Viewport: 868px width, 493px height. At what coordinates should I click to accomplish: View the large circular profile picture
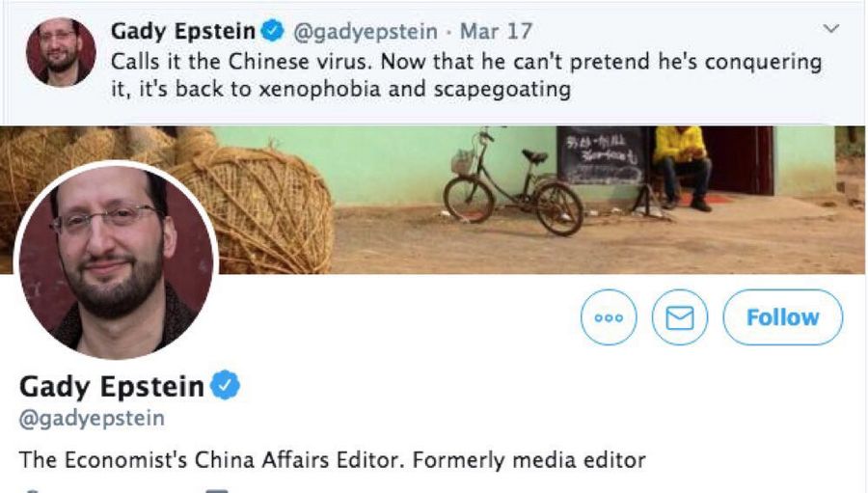[x=116, y=260]
